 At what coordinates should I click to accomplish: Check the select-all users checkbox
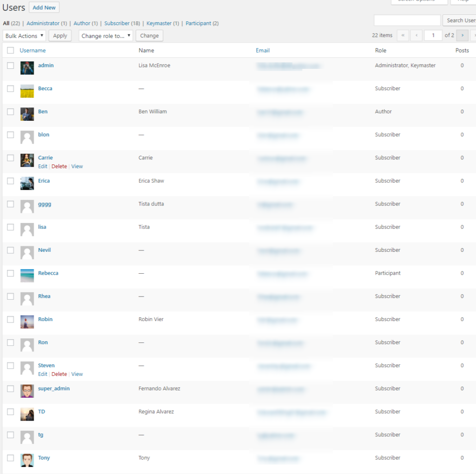(x=10, y=50)
